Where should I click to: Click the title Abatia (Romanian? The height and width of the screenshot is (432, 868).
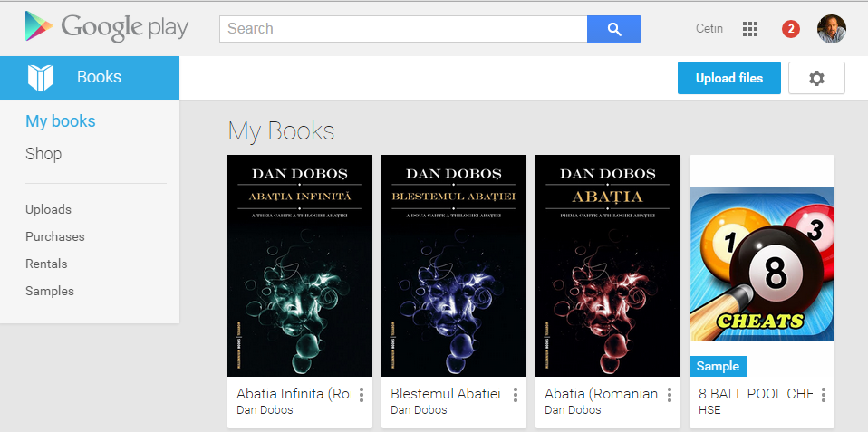pyautogui.click(x=601, y=394)
